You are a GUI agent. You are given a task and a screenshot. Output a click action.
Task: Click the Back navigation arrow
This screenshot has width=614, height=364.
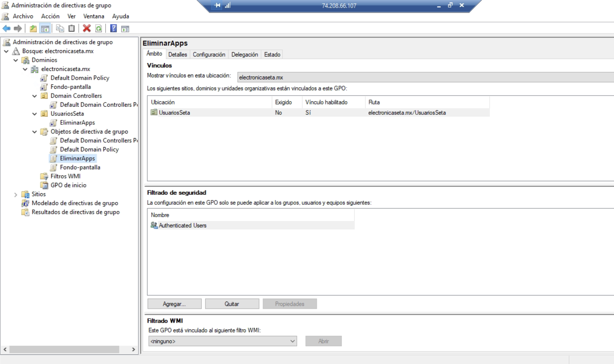(x=7, y=28)
